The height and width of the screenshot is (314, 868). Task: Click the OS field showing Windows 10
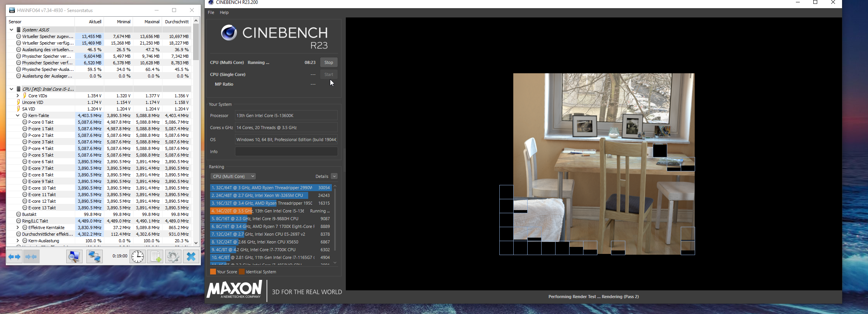pos(286,140)
